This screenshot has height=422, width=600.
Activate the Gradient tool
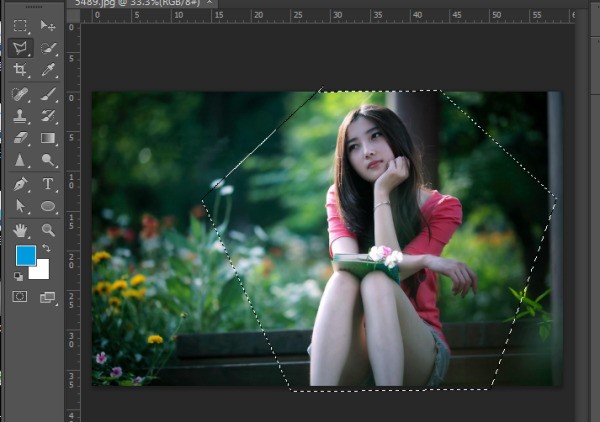click(x=48, y=138)
